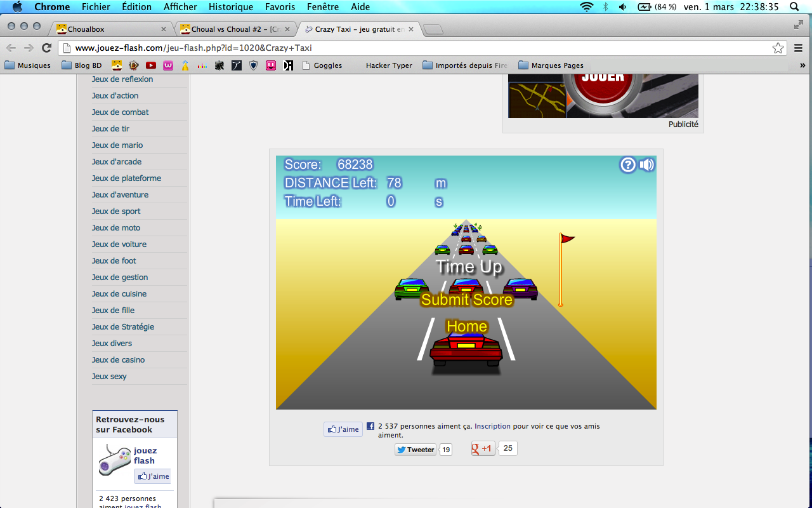Click the URL address bar
The height and width of the screenshot is (508, 812).
[412, 48]
